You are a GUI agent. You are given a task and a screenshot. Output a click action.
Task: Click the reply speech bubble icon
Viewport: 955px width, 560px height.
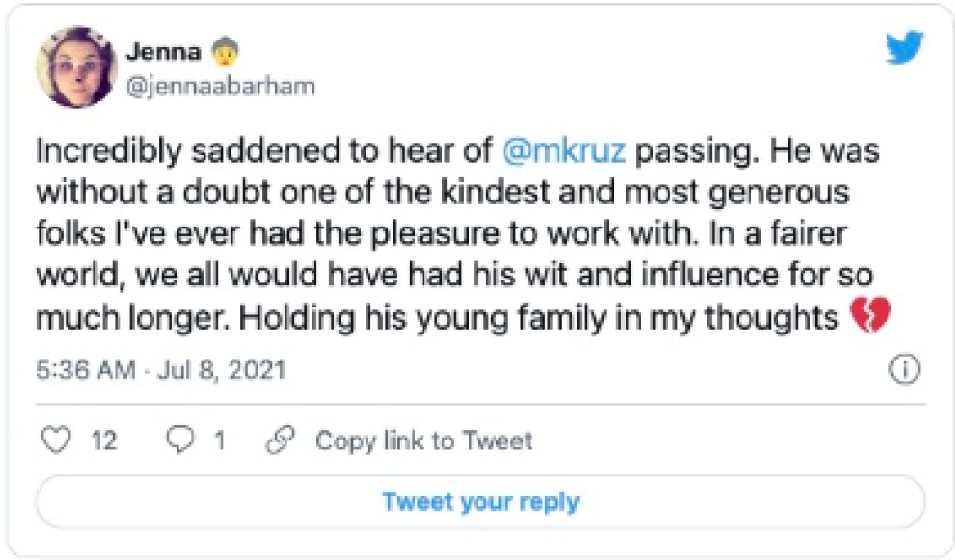[x=180, y=440]
